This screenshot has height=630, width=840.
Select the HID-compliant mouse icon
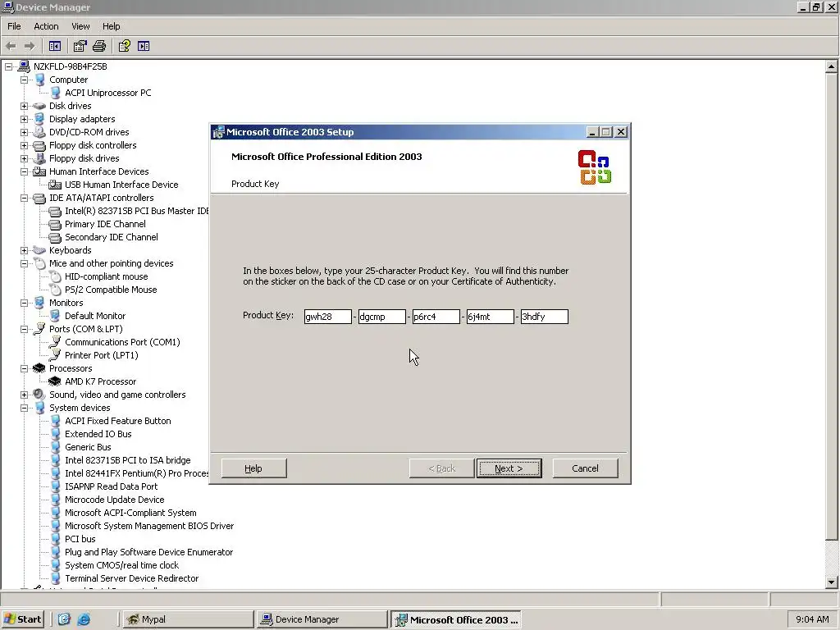click(55, 276)
